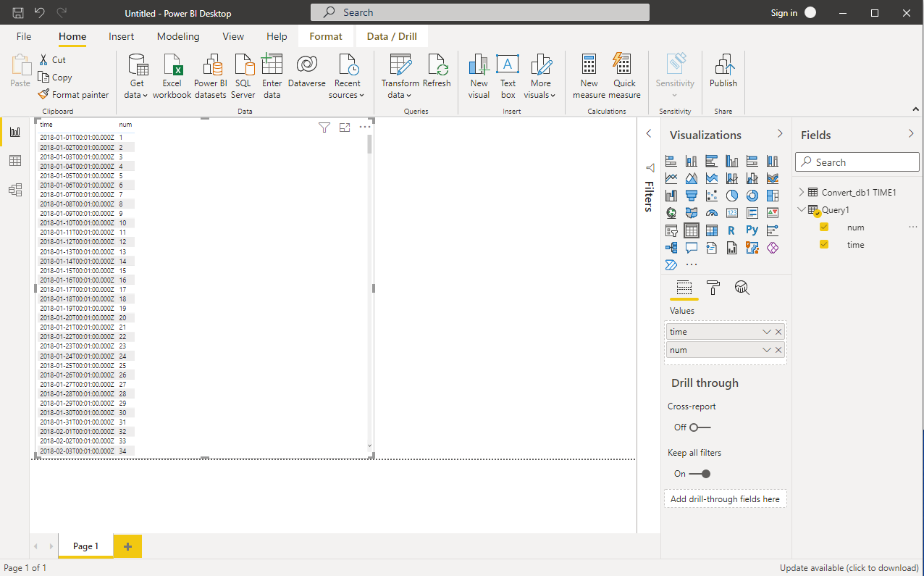Uncheck the num field checkbox
Screen dimensions: 924x576
pos(824,228)
